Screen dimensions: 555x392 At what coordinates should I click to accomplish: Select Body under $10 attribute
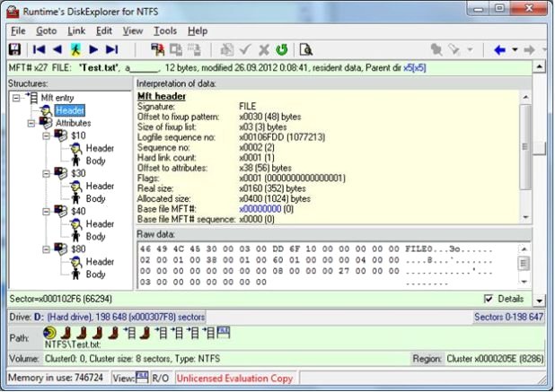pos(95,161)
